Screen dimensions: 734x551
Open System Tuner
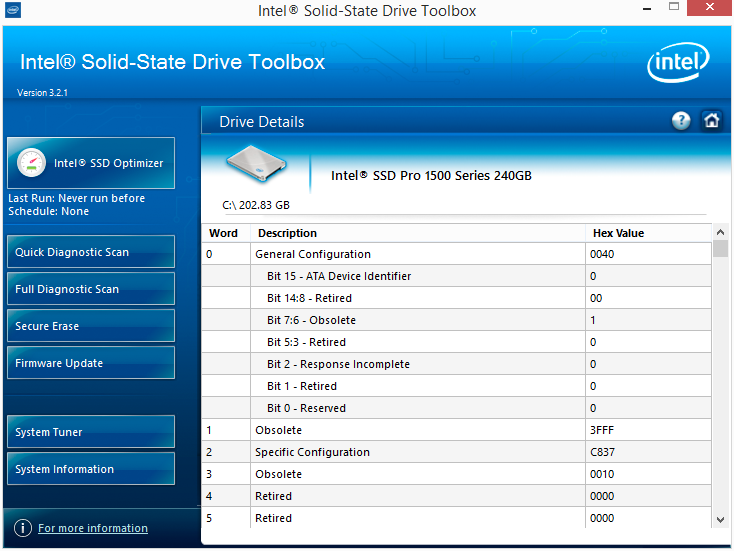click(x=91, y=432)
